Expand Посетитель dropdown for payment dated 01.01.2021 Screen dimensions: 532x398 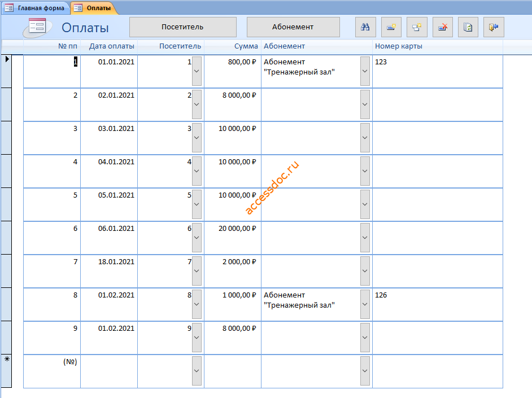(197, 71)
